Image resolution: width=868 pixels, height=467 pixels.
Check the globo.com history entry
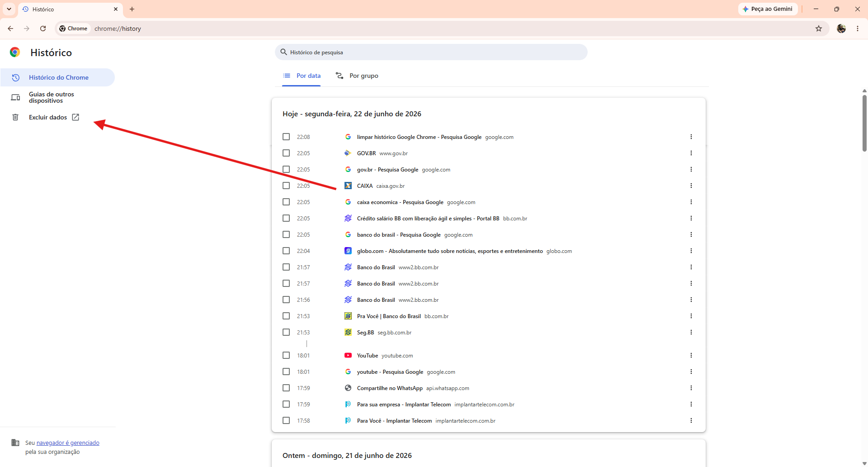[286, 251]
